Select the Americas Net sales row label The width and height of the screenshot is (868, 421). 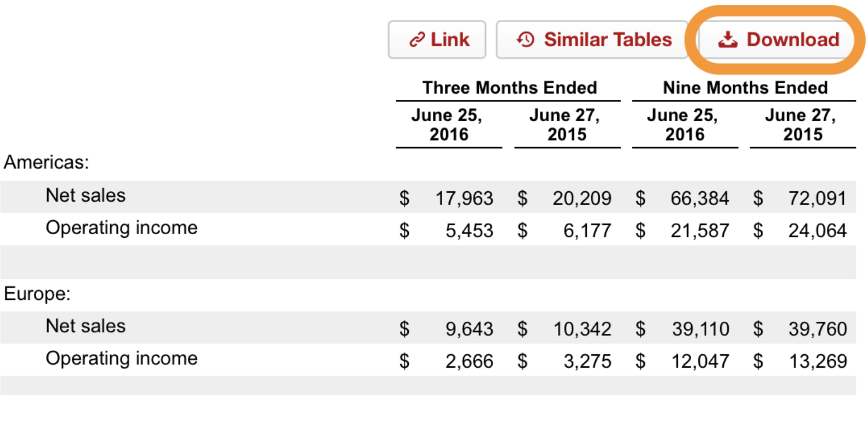coord(85,196)
